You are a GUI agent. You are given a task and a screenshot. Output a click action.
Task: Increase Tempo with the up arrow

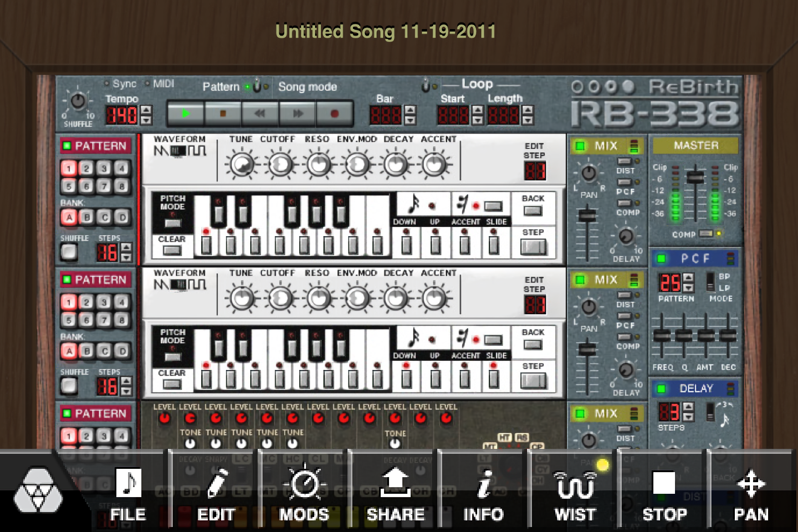146,110
